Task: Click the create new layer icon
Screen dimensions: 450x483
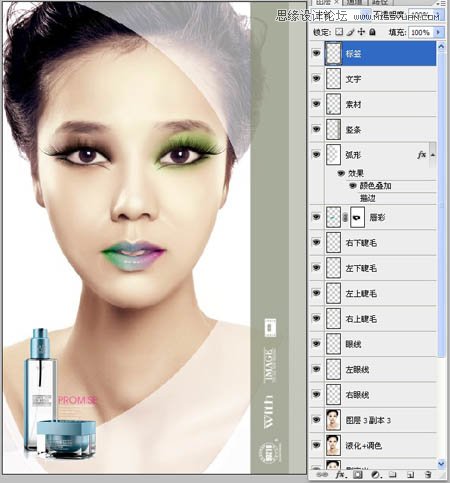Action: [x=411, y=474]
